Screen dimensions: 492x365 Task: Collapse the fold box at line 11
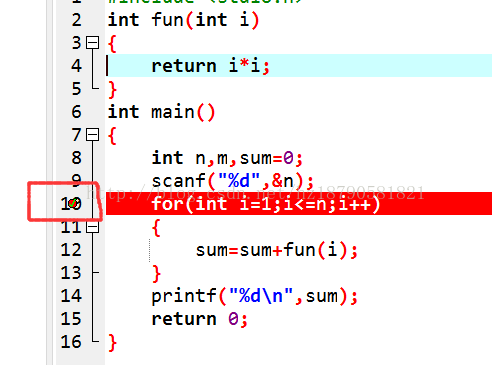click(92, 227)
